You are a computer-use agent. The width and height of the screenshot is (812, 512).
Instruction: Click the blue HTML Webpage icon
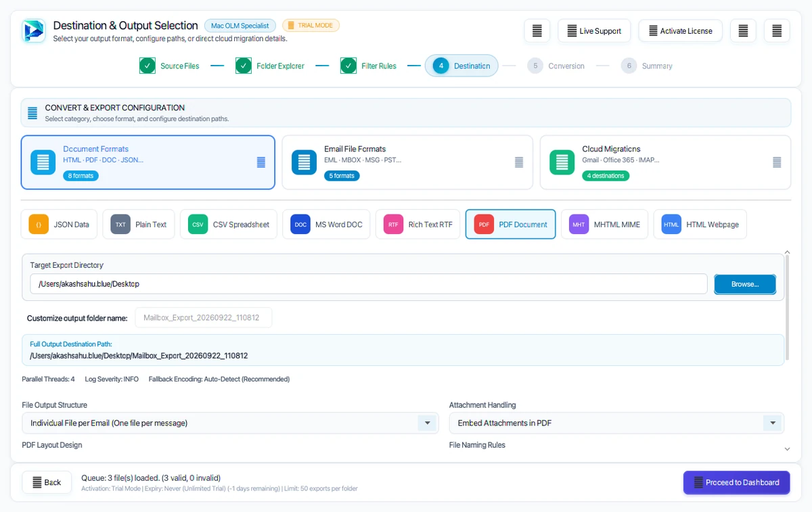click(x=671, y=225)
